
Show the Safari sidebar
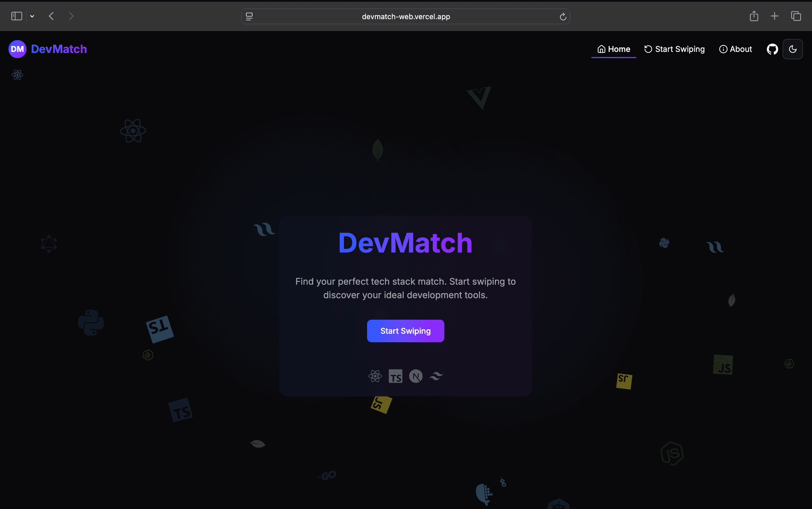click(x=17, y=16)
